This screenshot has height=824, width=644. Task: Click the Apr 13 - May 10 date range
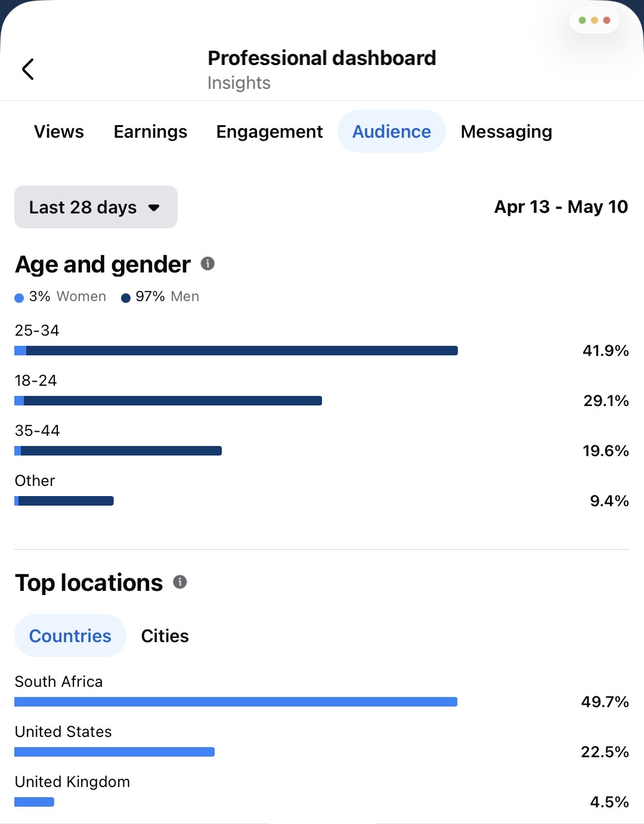[561, 207]
